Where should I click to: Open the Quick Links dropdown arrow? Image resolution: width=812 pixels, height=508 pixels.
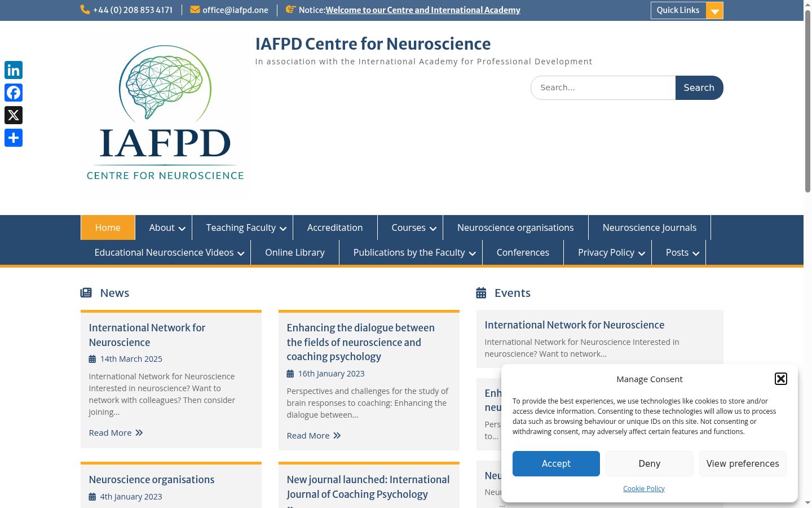(714, 11)
